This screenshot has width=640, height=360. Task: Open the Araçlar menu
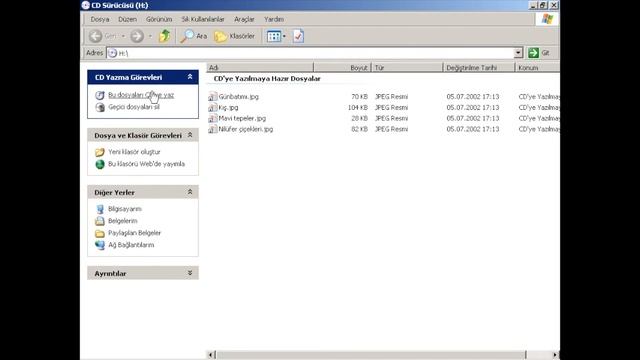(244, 19)
